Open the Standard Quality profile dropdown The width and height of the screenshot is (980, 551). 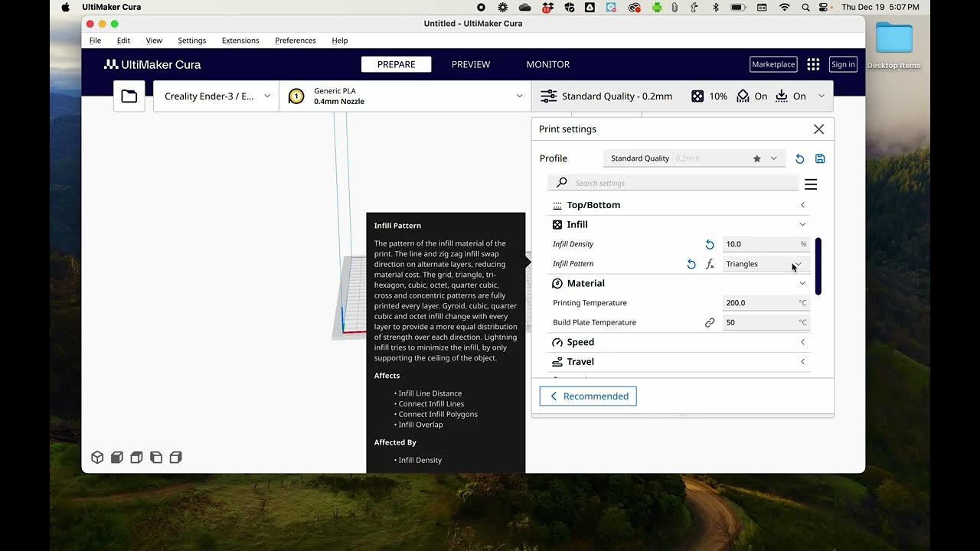pyautogui.click(x=694, y=158)
